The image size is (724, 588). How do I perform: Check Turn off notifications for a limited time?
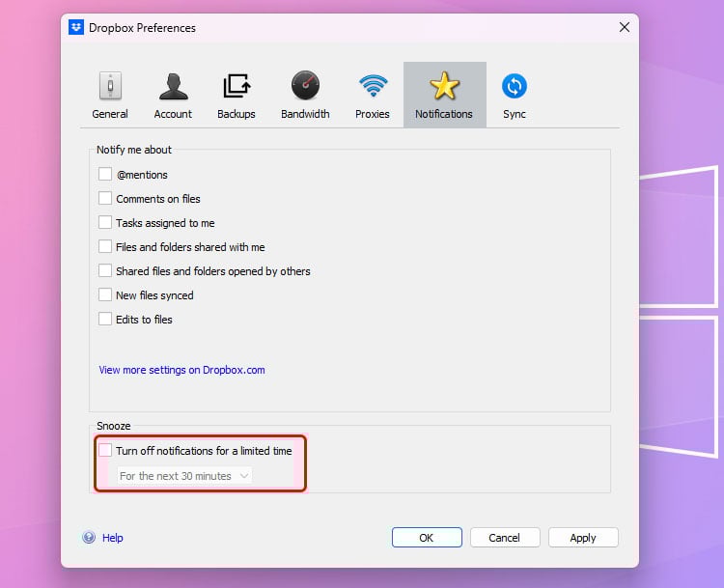pyautogui.click(x=105, y=450)
